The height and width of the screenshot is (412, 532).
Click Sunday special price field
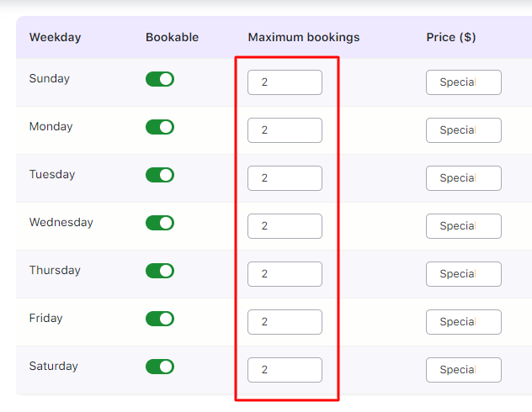(x=464, y=82)
